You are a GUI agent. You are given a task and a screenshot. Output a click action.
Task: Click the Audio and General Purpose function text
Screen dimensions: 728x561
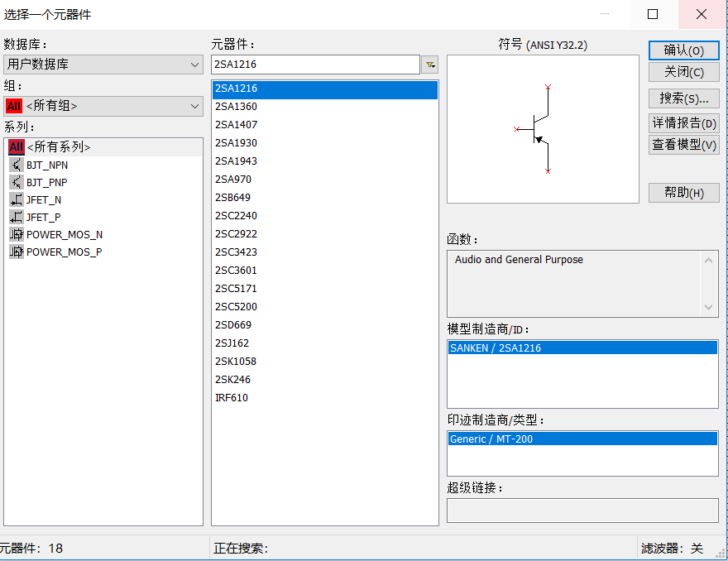point(519,260)
